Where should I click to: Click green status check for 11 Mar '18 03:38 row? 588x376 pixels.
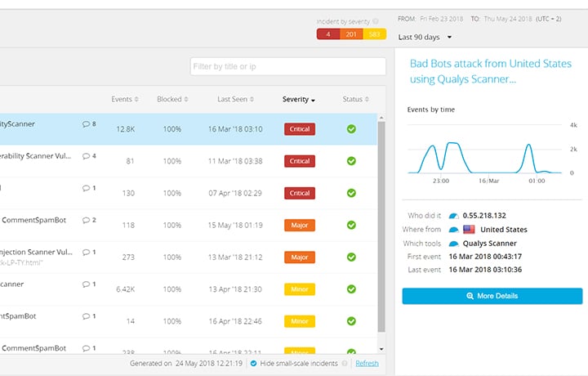click(x=351, y=161)
